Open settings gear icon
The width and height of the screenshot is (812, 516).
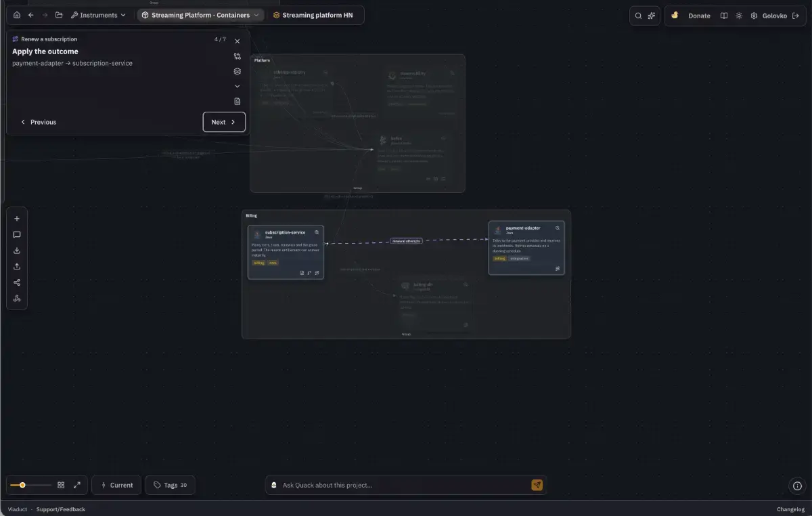(754, 16)
